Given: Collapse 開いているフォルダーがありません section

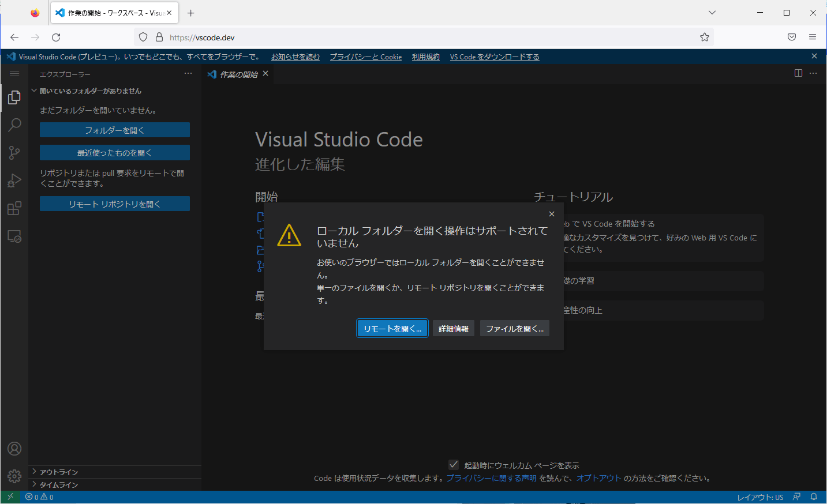Looking at the screenshot, I should 115,91.
